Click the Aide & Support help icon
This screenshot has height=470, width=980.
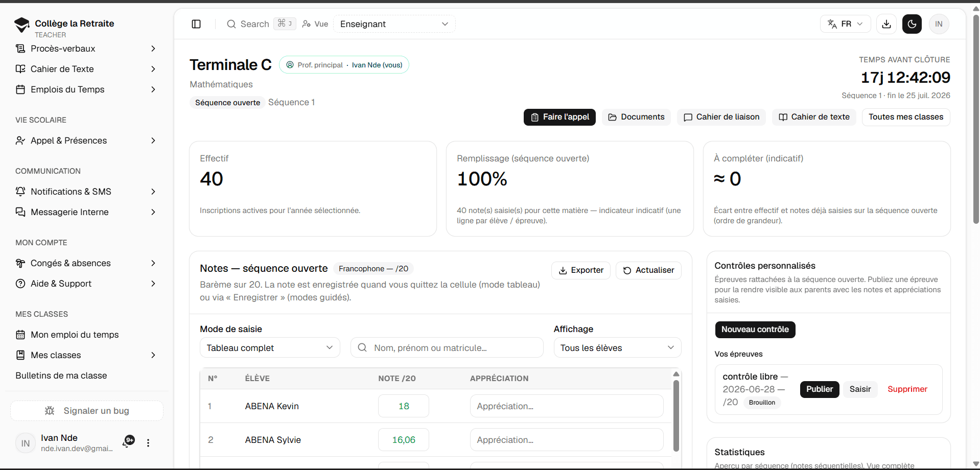click(20, 284)
